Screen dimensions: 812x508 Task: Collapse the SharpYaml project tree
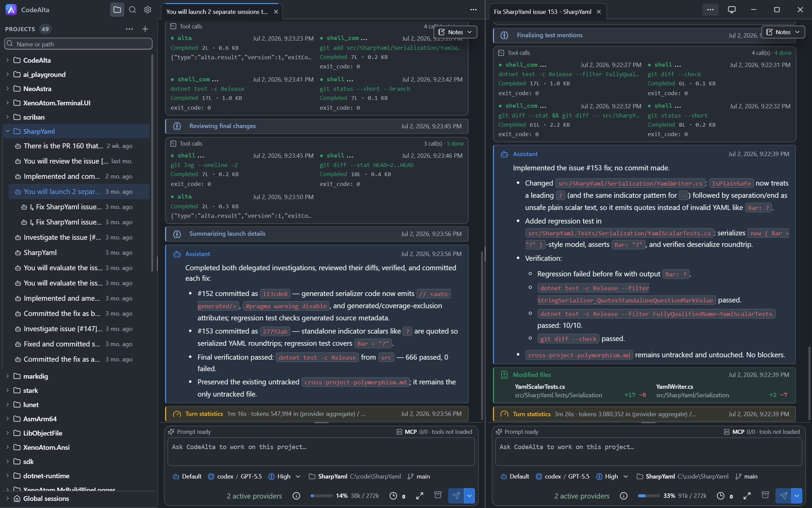coord(7,131)
